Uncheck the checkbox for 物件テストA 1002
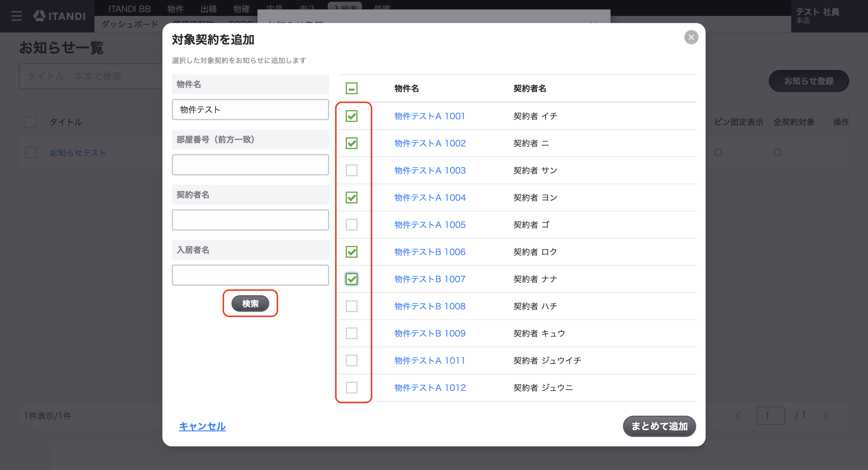The width and height of the screenshot is (868, 470). click(x=351, y=143)
